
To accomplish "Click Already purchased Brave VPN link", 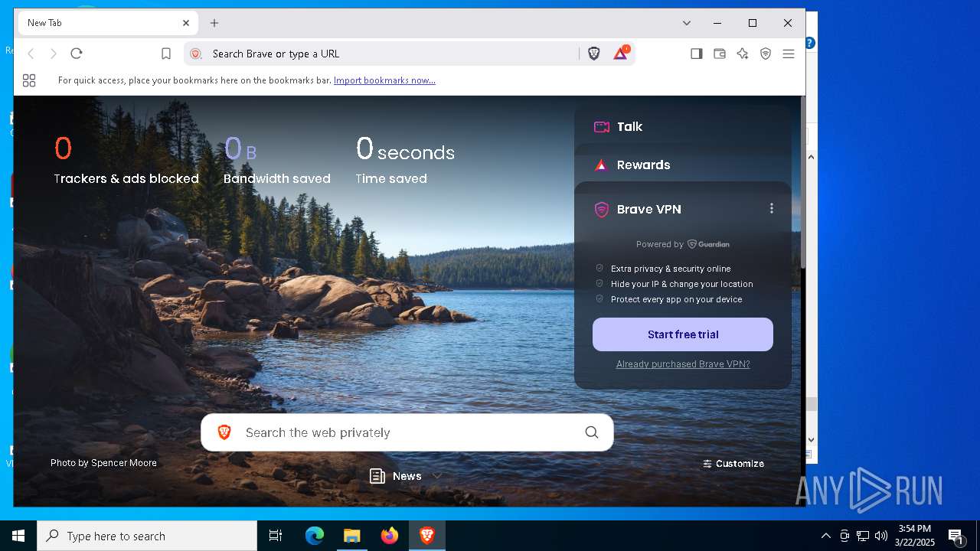I will click(683, 364).
